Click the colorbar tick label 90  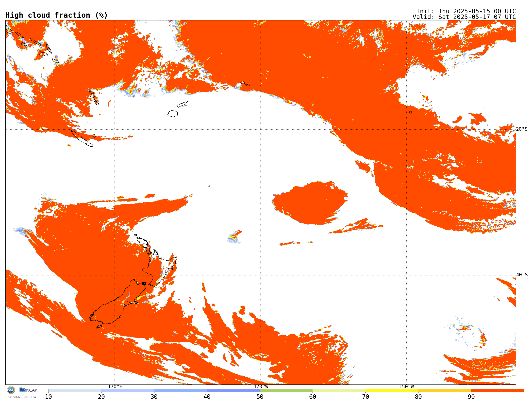coord(471,397)
